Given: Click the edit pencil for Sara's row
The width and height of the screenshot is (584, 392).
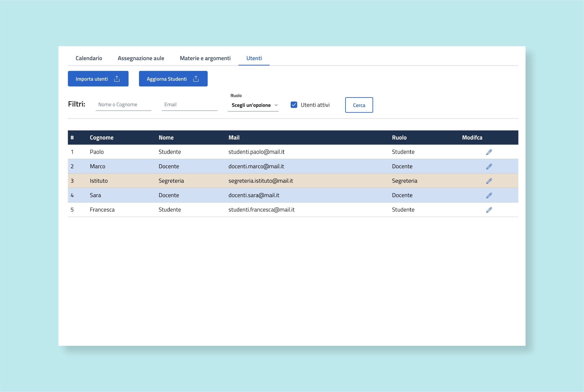Looking at the screenshot, I should [489, 195].
